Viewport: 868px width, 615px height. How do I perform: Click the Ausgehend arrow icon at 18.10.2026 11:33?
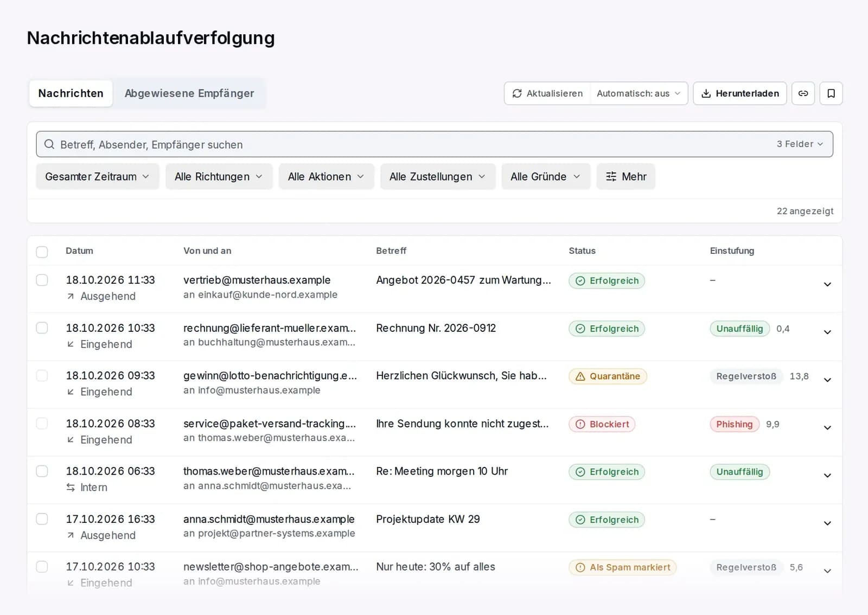71,296
